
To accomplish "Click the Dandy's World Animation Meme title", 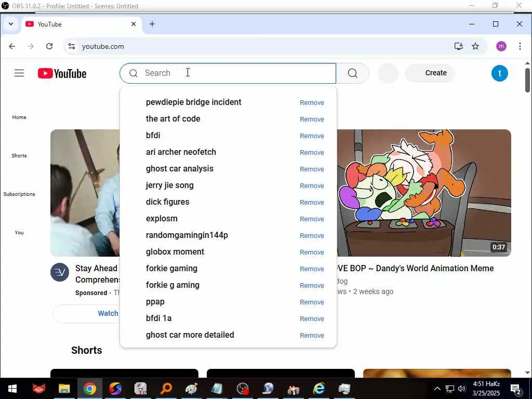I will [x=415, y=269].
